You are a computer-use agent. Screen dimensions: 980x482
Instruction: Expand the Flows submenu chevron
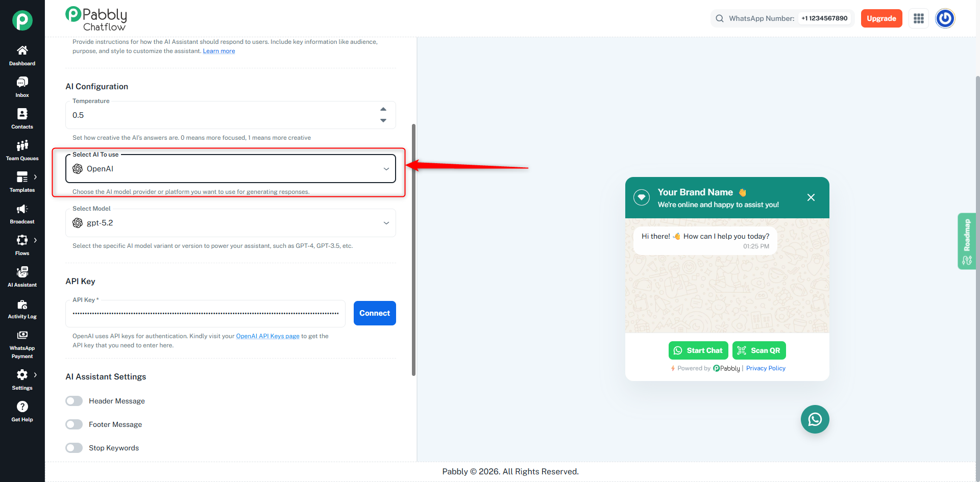tap(35, 240)
